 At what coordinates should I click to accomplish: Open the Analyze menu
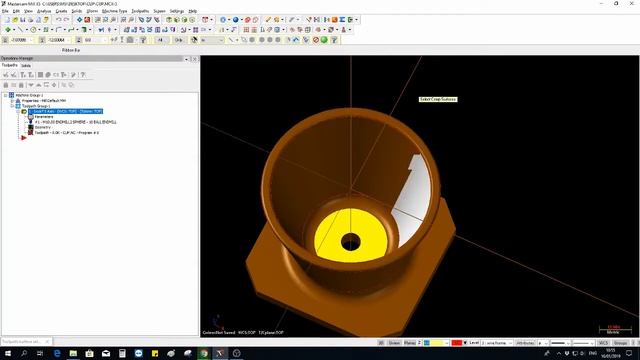tap(44, 11)
